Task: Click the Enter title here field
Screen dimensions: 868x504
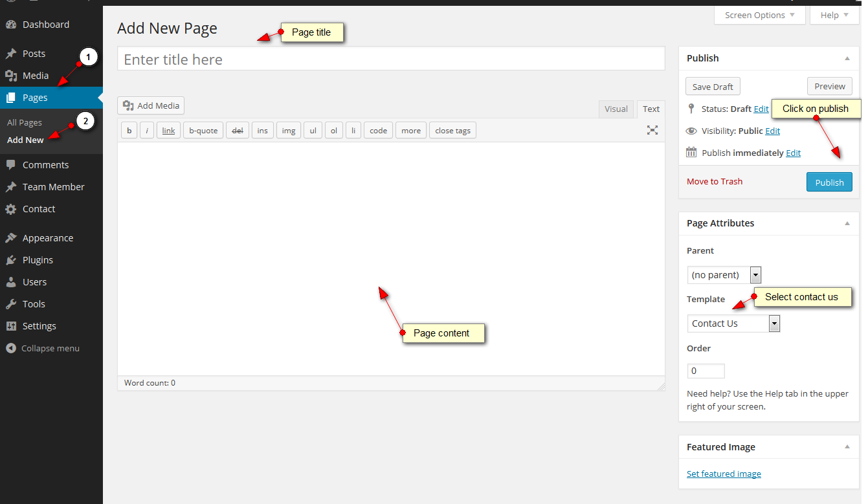Action: pyautogui.click(x=391, y=59)
